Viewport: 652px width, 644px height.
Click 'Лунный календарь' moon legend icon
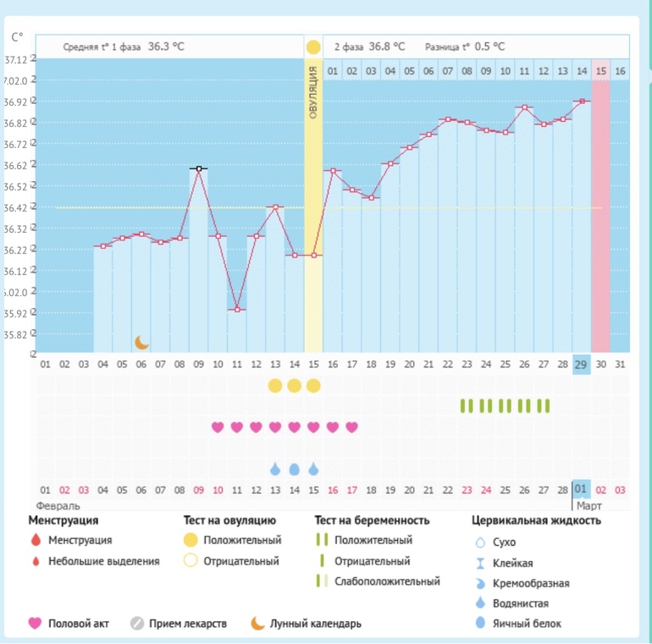[x=257, y=624]
